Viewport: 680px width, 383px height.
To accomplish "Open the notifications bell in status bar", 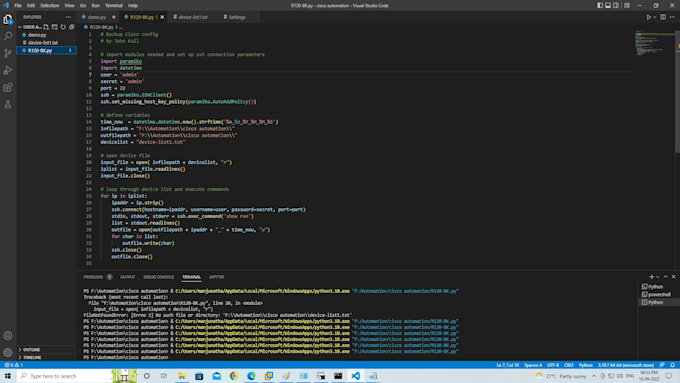I will pyautogui.click(x=672, y=365).
